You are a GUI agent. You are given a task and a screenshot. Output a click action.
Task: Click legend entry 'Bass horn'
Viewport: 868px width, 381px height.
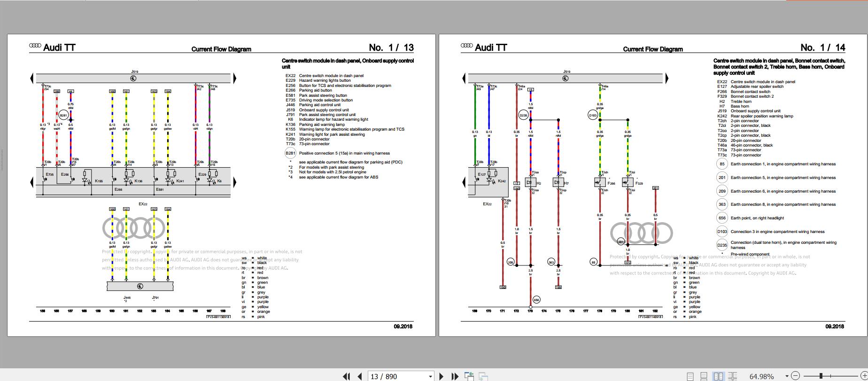740,106
